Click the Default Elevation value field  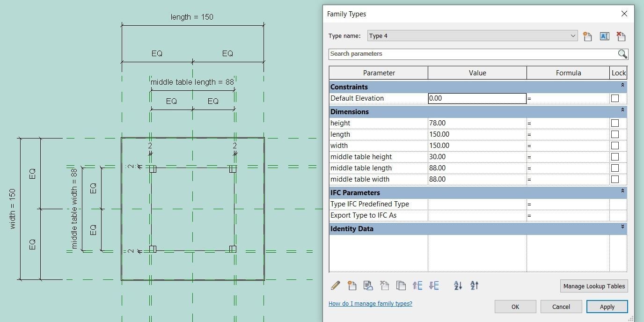tap(477, 98)
